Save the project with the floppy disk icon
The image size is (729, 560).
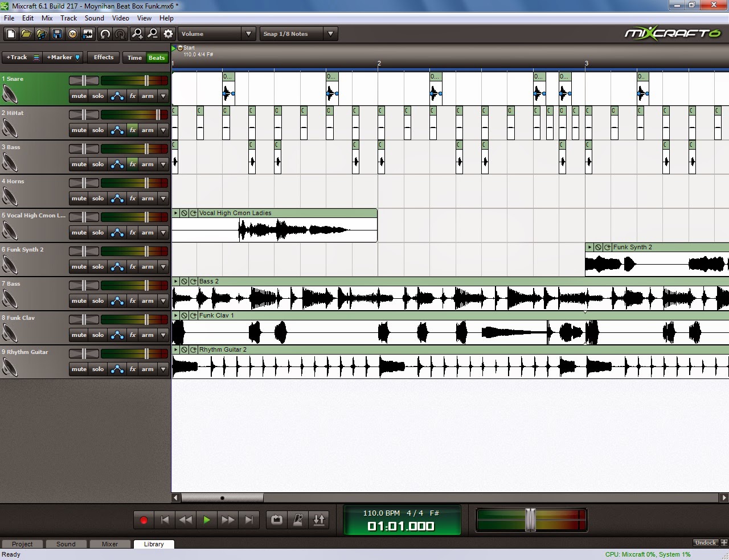[x=57, y=34]
